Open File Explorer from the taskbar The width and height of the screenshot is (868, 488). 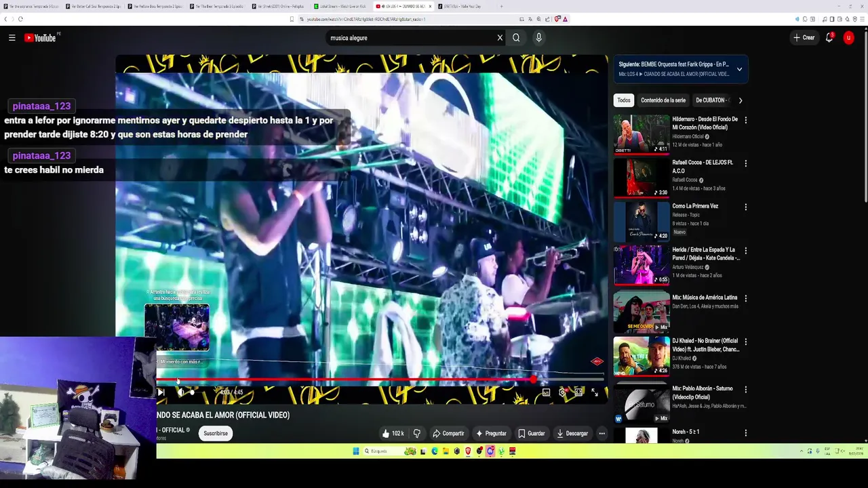446,451
